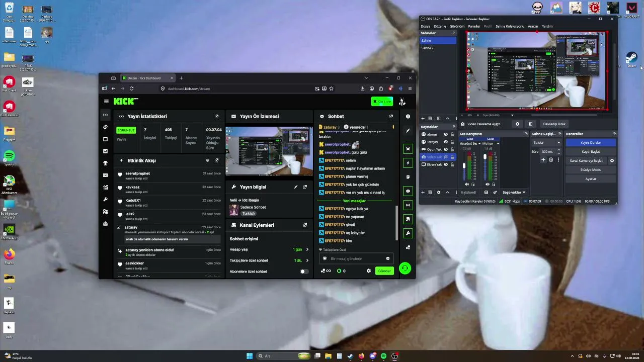Adjust the Masaüstü Ses volume slider

point(464,165)
